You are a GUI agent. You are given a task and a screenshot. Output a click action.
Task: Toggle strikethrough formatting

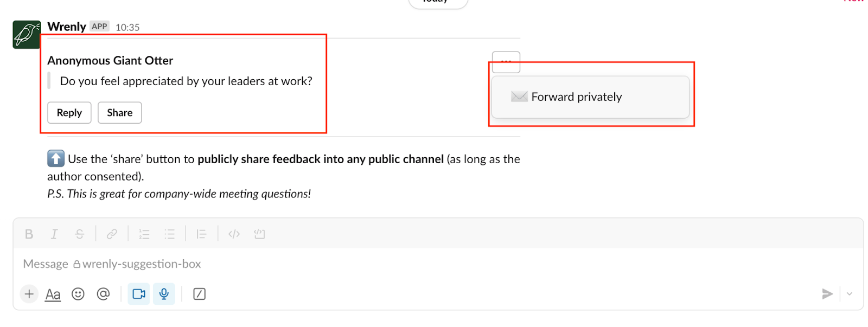[x=80, y=234]
